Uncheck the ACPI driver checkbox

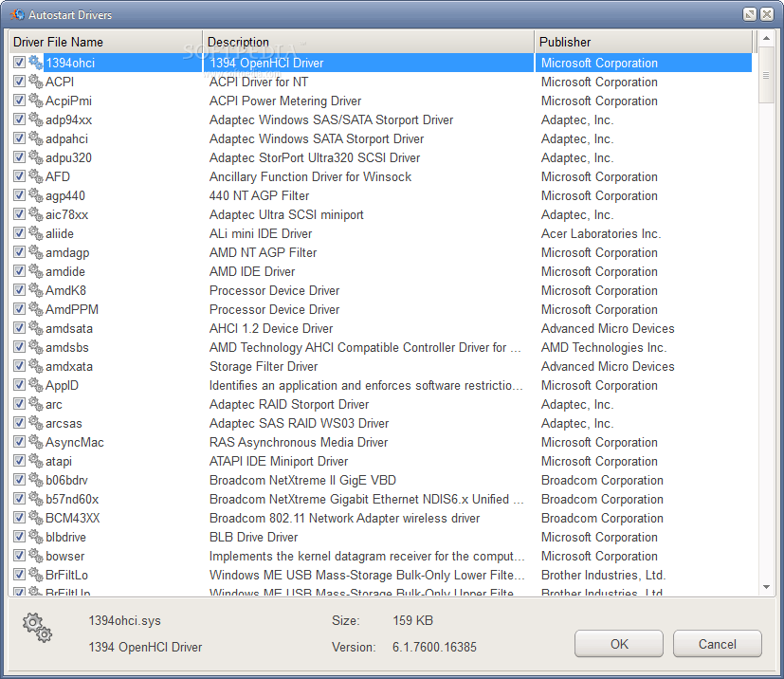(x=19, y=82)
